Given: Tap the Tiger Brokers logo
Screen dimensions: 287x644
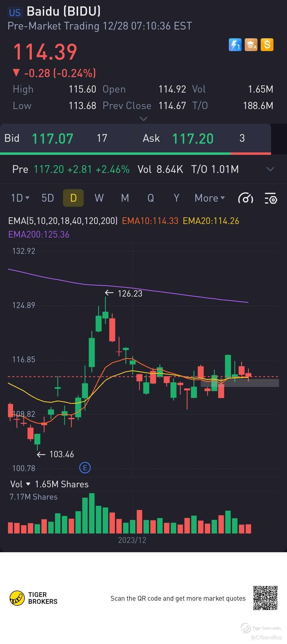Looking at the screenshot, I should click(x=33, y=598).
